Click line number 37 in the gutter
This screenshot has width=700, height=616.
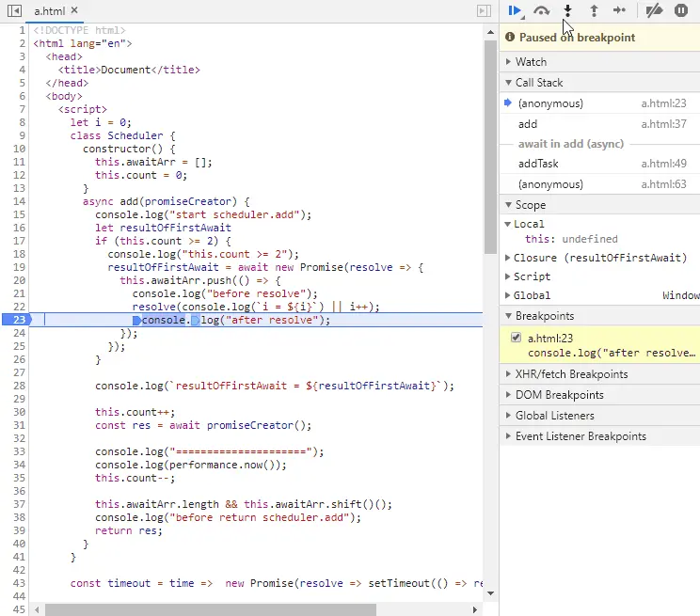pyautogui.click(x=19, y=504)
